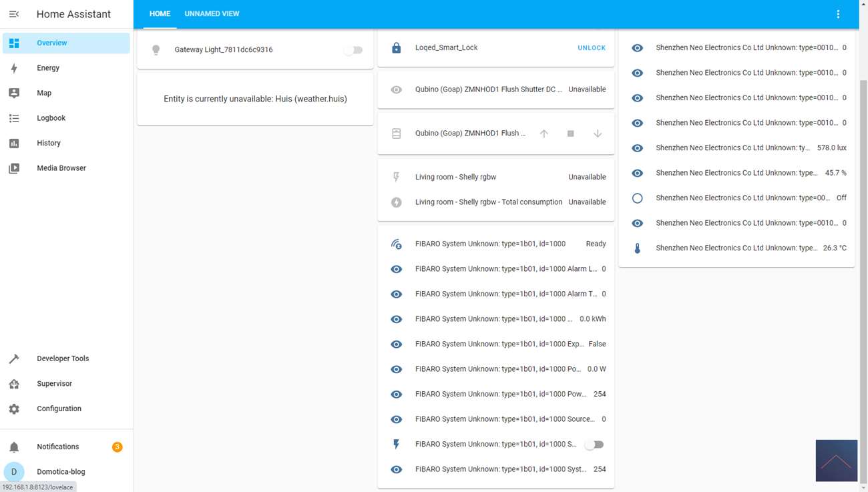Stop the Qubino shutter
The width and height of the screenshot is (868, 492).
point(571,134)
